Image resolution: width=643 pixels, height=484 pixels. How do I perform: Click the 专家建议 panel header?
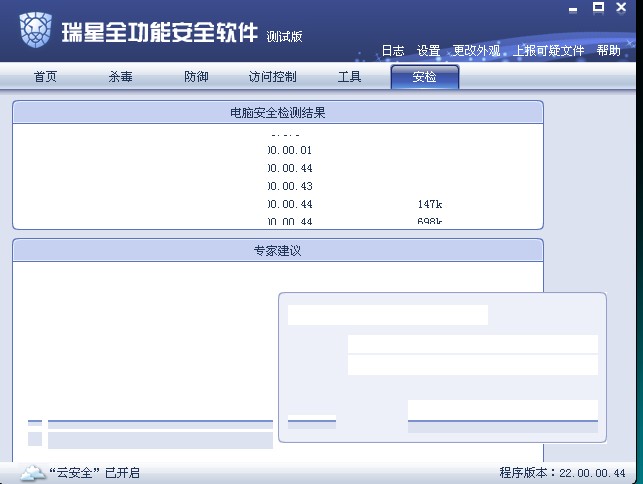pos(278,250)
